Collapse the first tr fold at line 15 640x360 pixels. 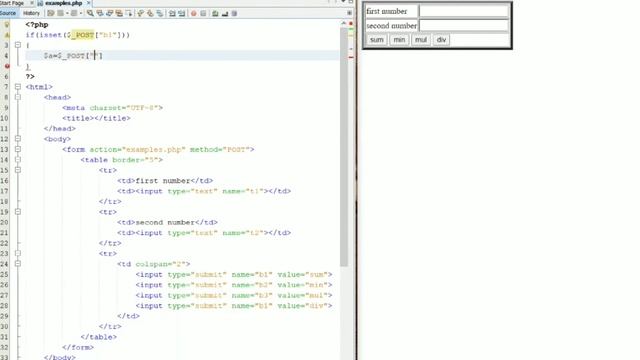(18, 170)
